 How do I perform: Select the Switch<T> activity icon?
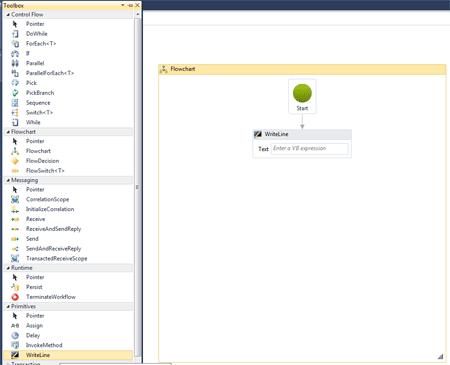coord(15,112)
